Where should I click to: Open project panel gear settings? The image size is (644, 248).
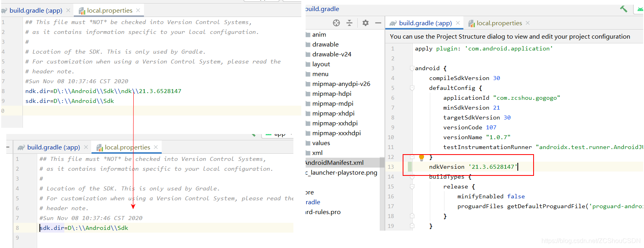(366, 23)
